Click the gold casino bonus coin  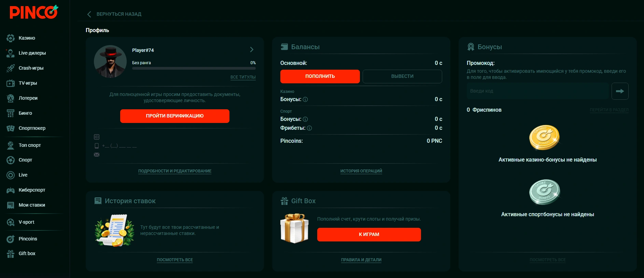coord(544,137)
